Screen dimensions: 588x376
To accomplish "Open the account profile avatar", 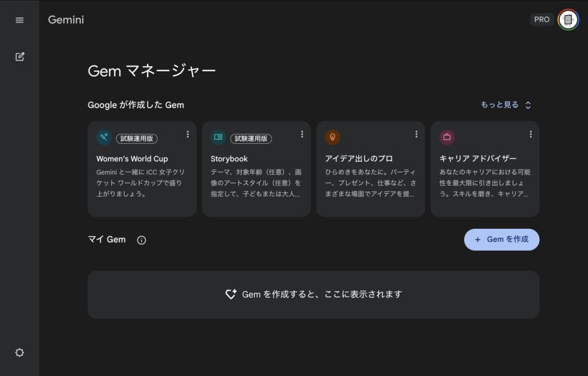I will tap(568, 20).
